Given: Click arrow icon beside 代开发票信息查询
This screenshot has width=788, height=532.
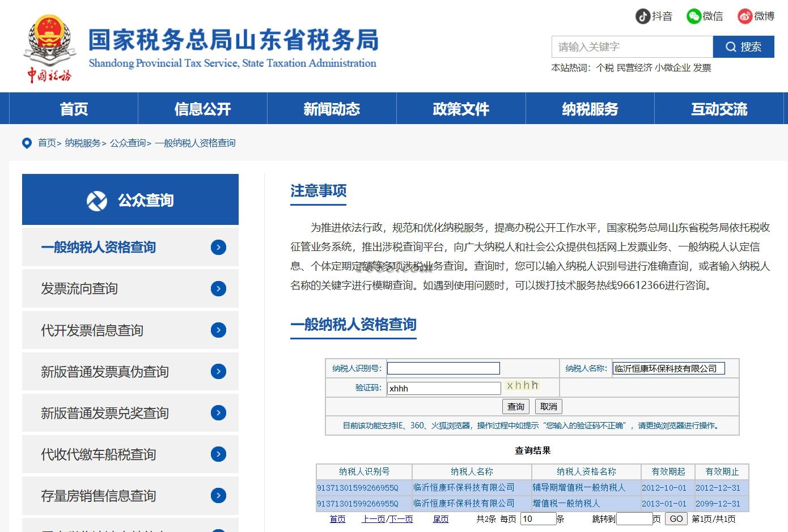Looking at the screenshot, I should click(218, 330).
